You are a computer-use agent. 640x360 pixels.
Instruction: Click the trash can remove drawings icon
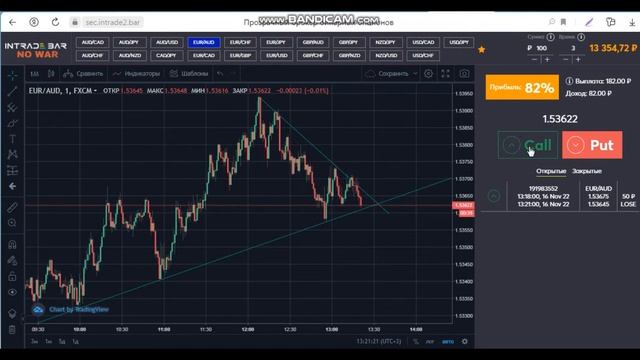coord(13,329)
